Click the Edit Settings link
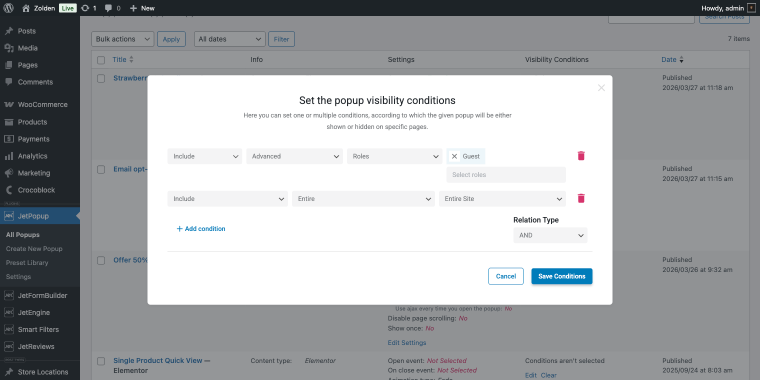This screenshot has height=380, width=760. click(x=407, y=343)
